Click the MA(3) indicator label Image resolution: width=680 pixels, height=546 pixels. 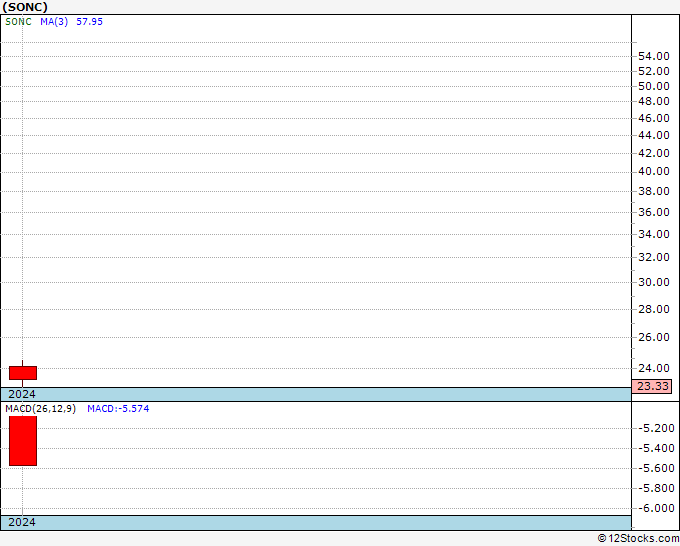tap(54, 22)
